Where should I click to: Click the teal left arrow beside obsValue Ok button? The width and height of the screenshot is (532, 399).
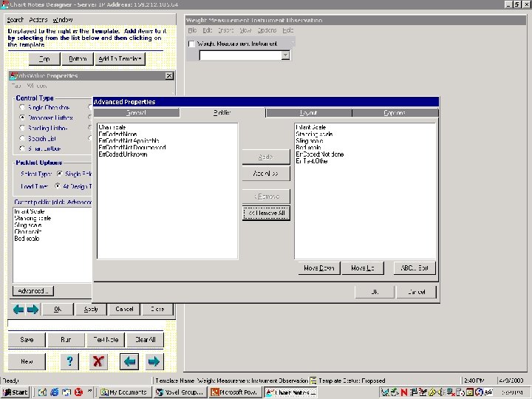18,310
